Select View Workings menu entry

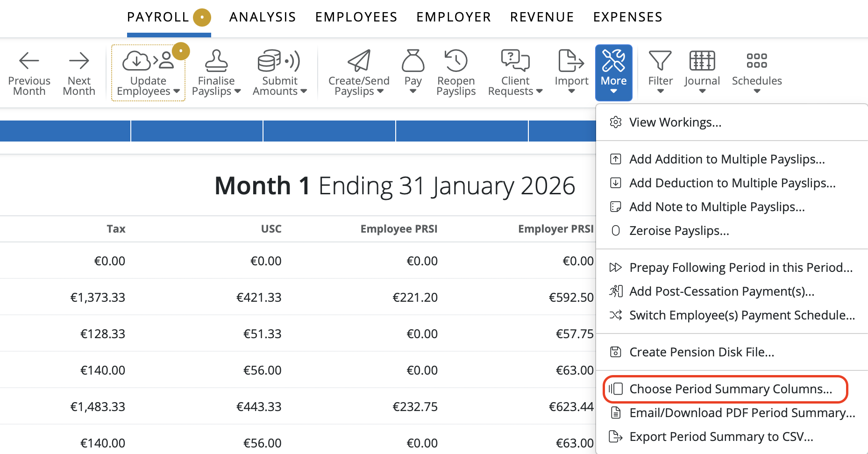(x=675, y=122)
